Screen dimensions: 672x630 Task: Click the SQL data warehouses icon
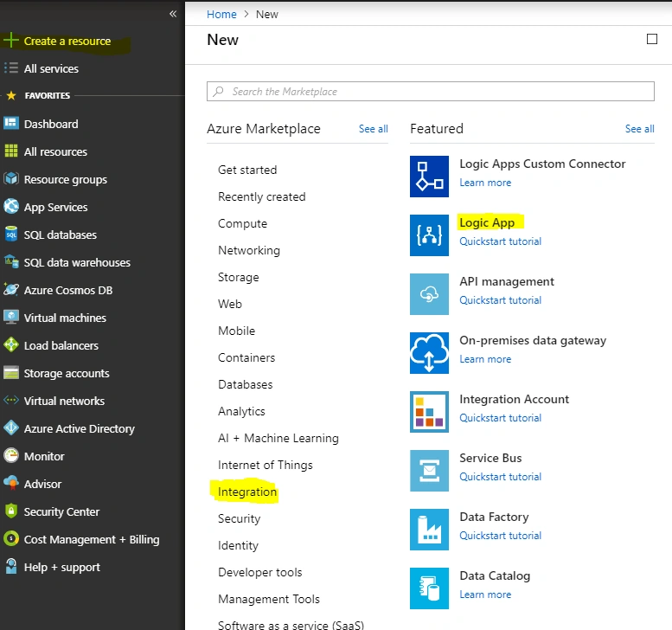tap(11, 262)
